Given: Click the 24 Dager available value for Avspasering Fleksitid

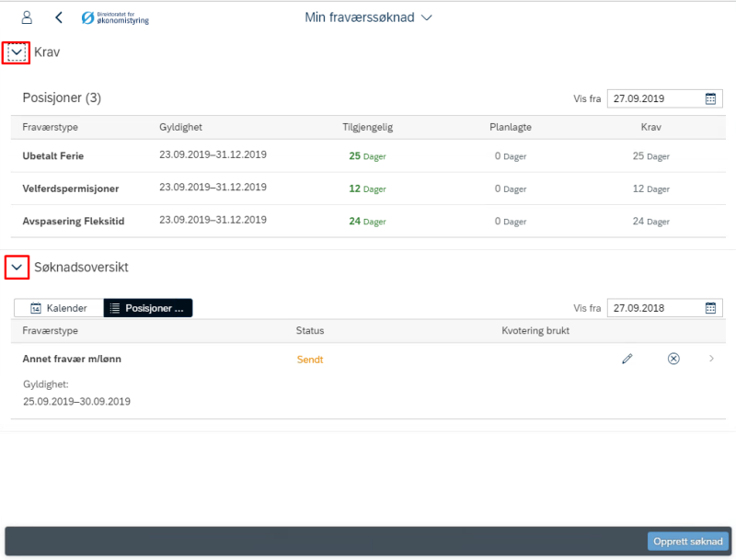Looking at the screenshot, I should click(367, 222).
